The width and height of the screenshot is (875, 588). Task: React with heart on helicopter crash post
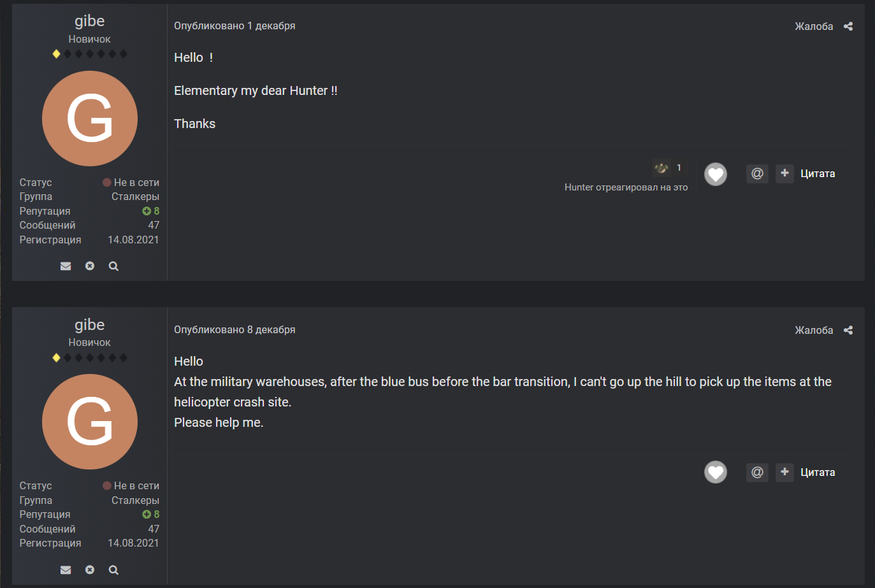tap(715, 472)
